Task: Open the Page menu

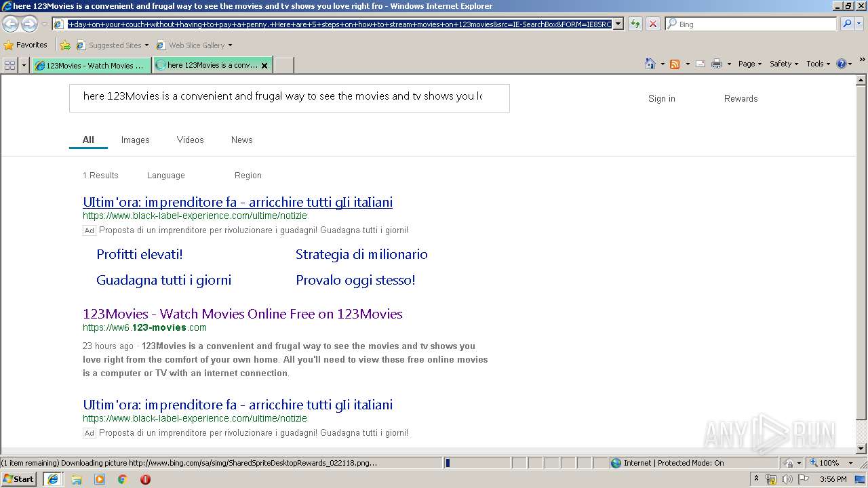Action: click(x=749, y=64)
